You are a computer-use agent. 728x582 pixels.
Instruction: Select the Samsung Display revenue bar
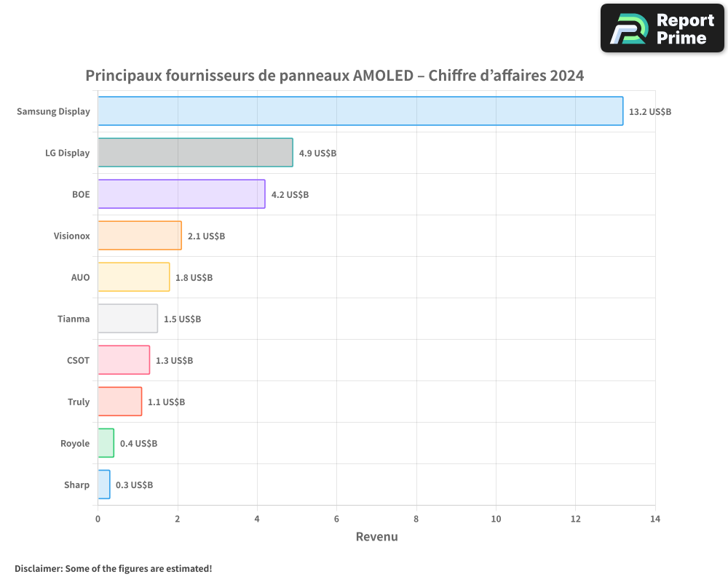pyautogui.click(x=360, y=111)
